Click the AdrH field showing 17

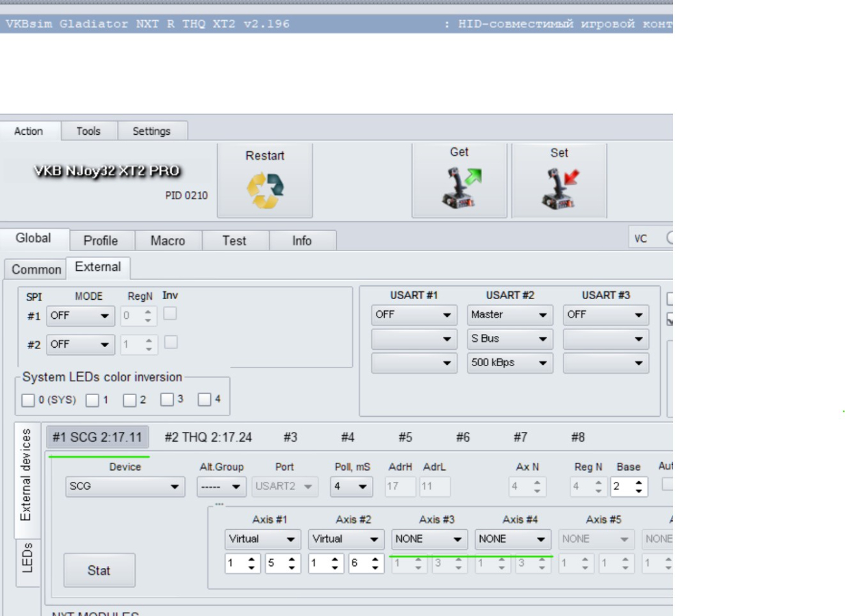[401, 487]
